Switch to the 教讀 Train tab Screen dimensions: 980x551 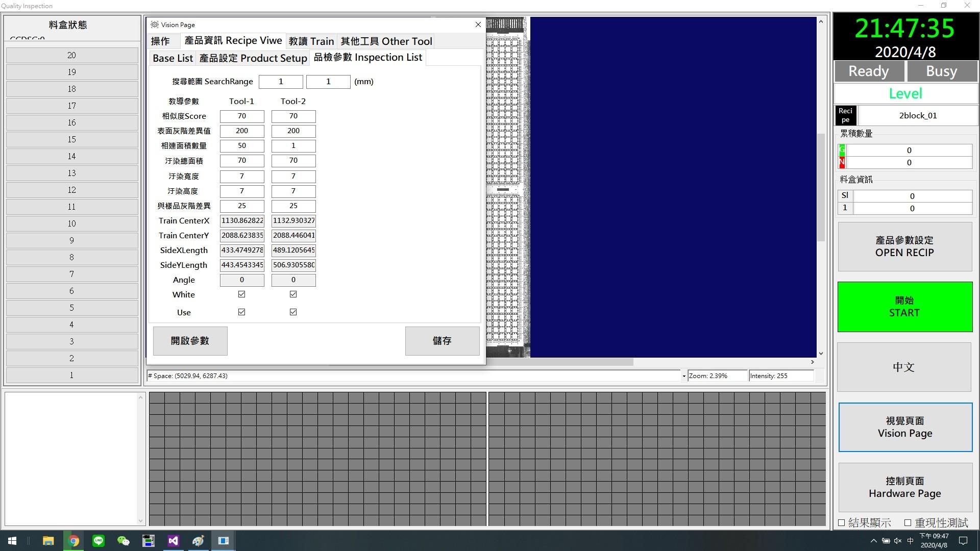tap(311, 41)
